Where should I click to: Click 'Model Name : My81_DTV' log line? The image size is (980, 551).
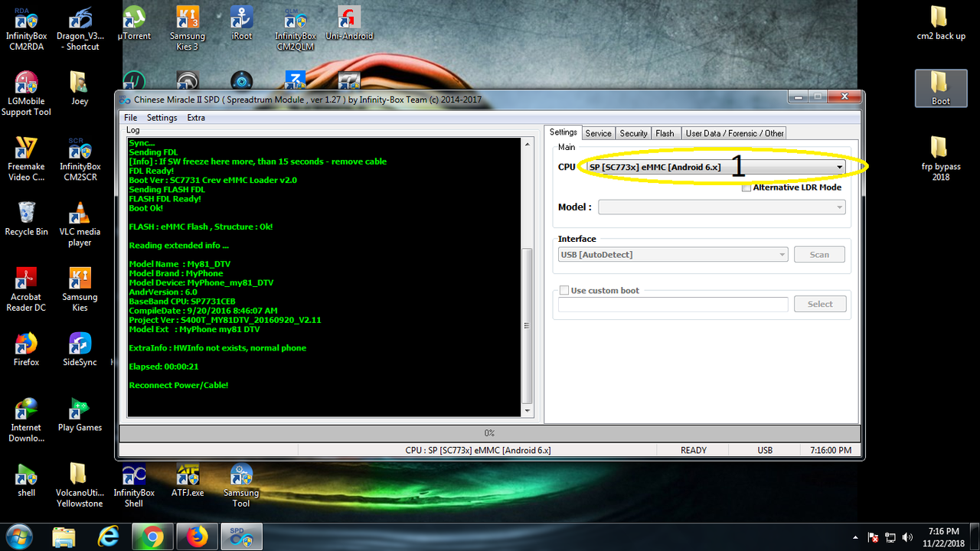point(179,264)
